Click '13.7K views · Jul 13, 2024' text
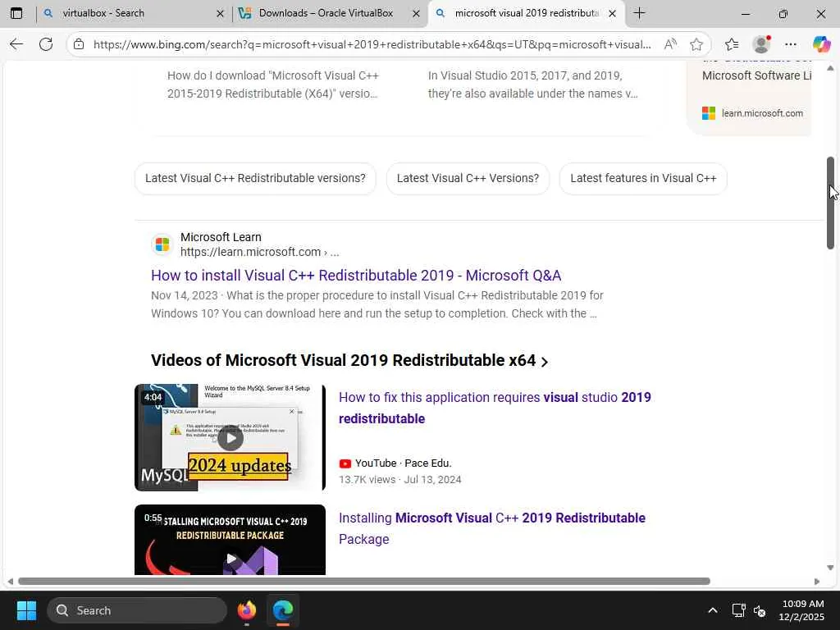The height and width of the screenshot is (630, 840). 399,479
